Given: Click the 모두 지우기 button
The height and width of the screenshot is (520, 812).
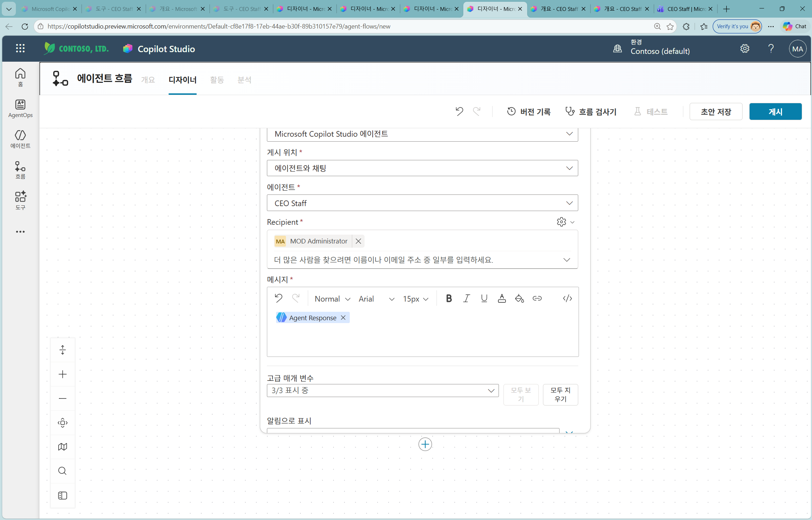Looking at the screenshot, I should [x=560, y=395].
